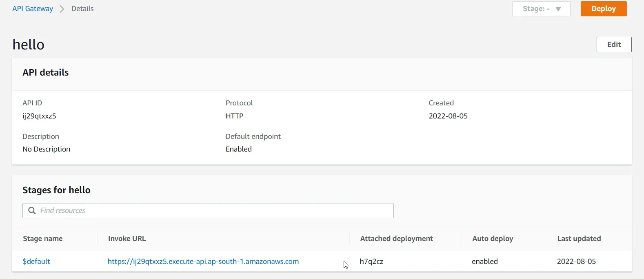Click the Edit button for hello API

pyautogui.click(x=614, y=45)
